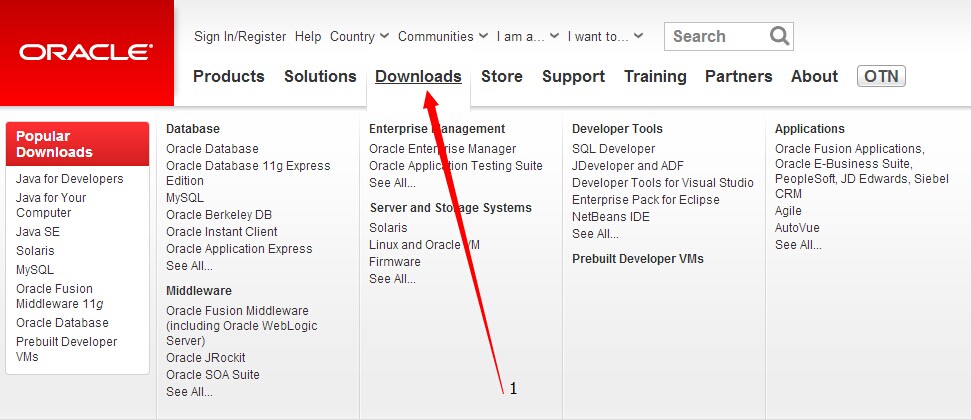Open Oracle Fusion Middleware WebLogic Server link
Image resolution: width=971 pixels, height=420 pixels.
click(x=242, y=326)
